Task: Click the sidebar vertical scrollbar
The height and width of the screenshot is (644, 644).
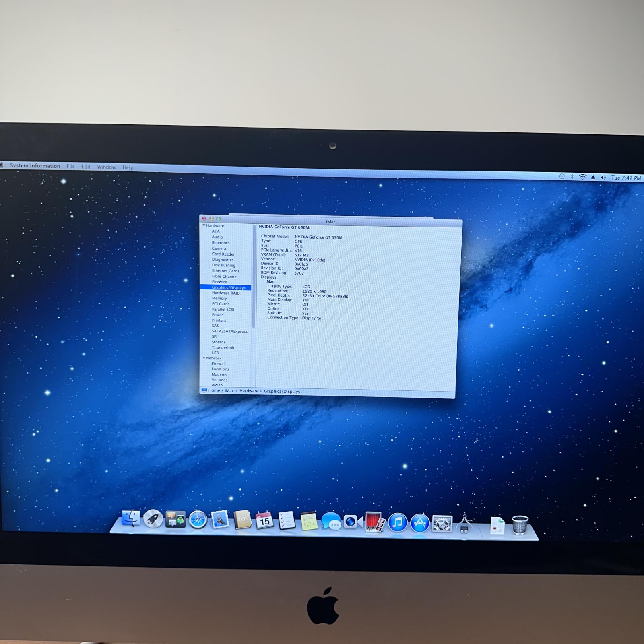Action: 254,278
